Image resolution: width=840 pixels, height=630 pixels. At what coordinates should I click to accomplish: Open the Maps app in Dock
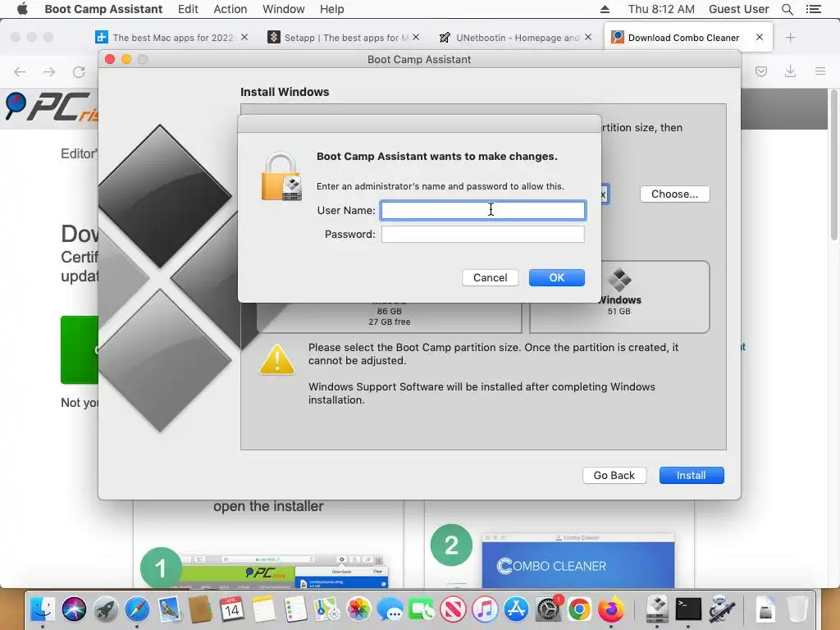[326, 609]
